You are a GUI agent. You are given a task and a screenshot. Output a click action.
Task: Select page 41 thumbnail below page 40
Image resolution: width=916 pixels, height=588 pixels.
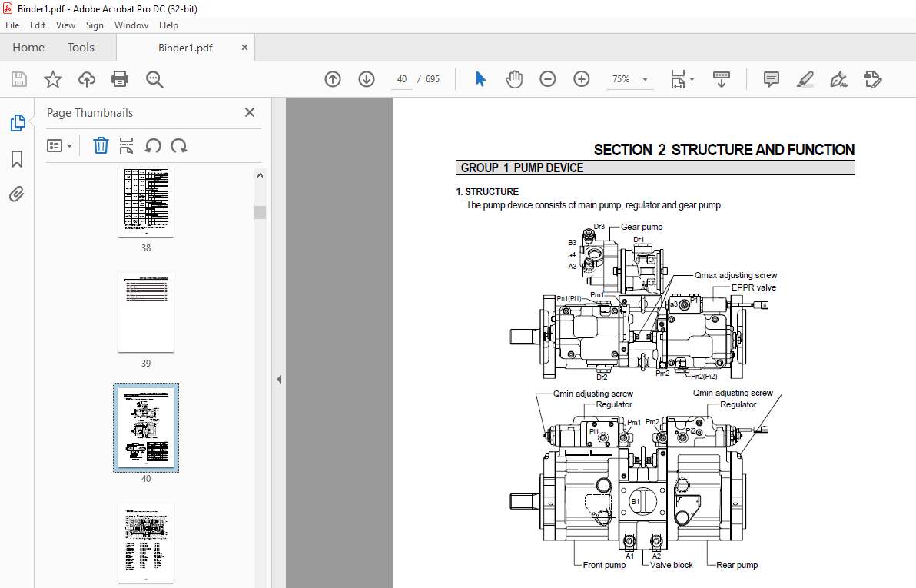point(146,543)
